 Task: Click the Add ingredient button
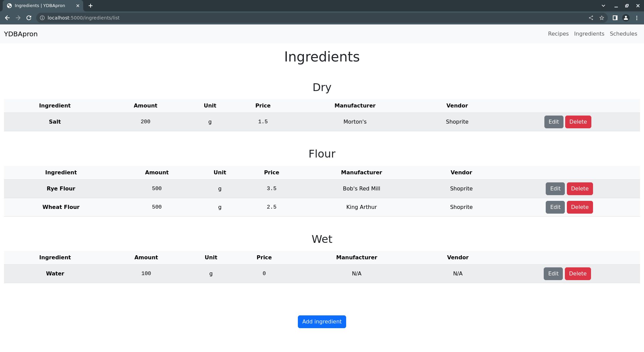[322, 322]
